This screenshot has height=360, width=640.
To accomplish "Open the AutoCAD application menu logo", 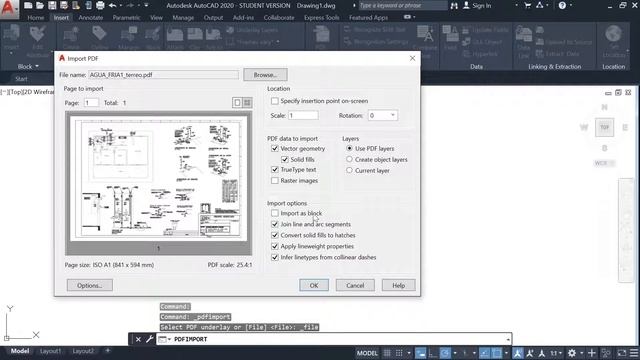I will pos(8,8).
